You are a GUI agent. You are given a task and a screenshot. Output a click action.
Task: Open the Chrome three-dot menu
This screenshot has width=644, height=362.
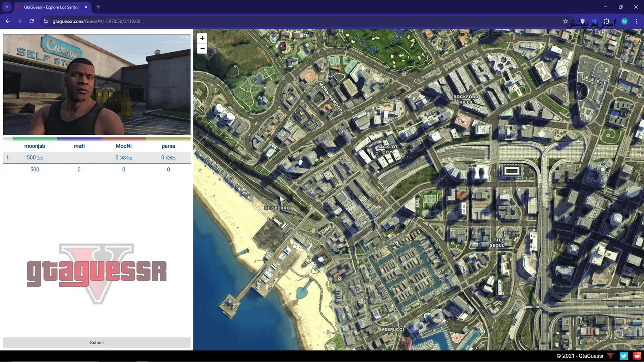tap(636, 21)
